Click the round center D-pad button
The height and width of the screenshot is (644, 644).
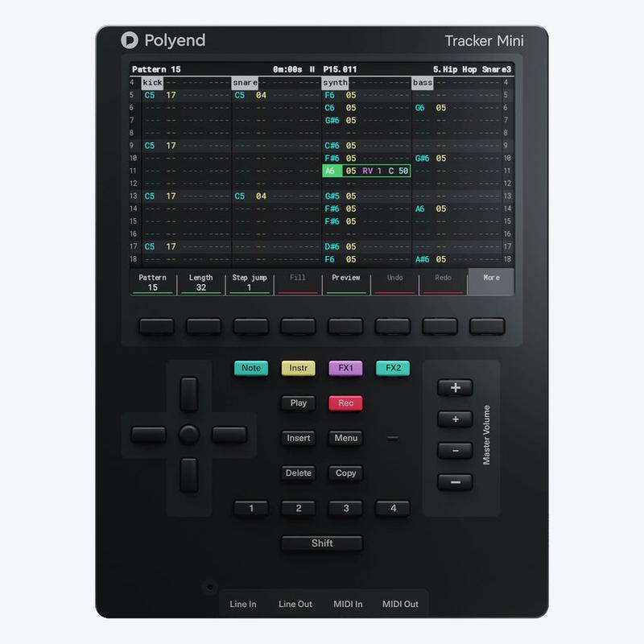pos(189,435)
